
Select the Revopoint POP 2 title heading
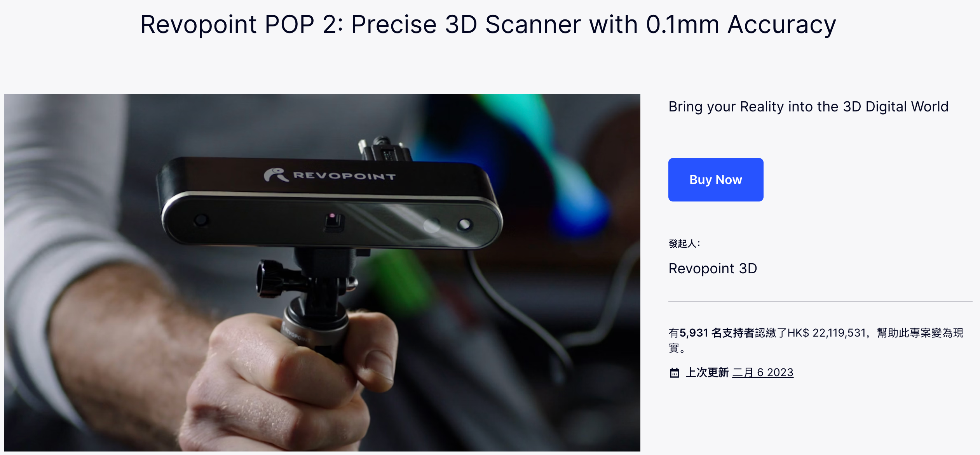[488, 24]
